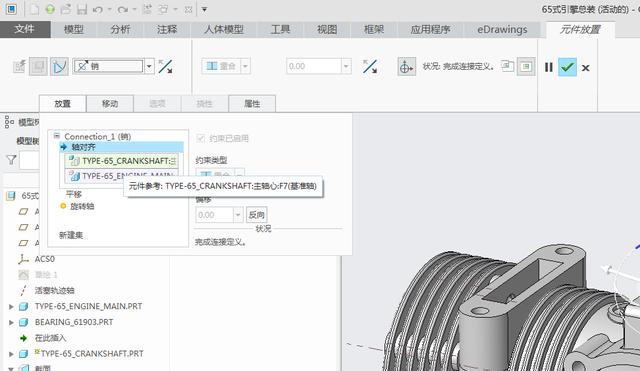Toggle interface placement icon left of curve icon
Screen dimensions: 640x371
tap(38, 66)
